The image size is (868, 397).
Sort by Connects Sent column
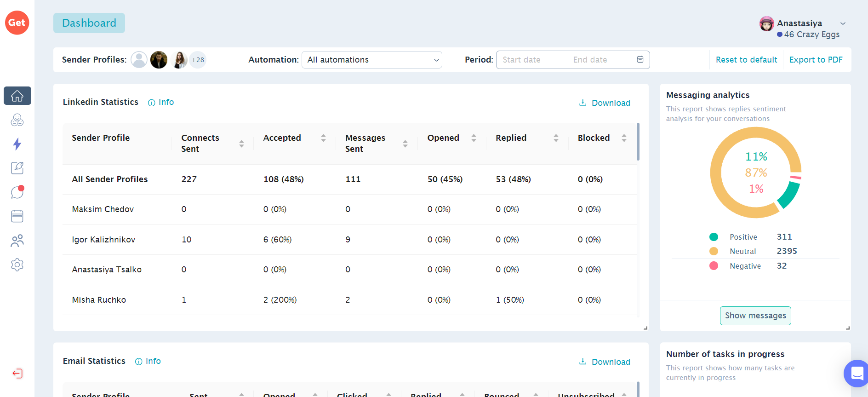tap(241, 144)
